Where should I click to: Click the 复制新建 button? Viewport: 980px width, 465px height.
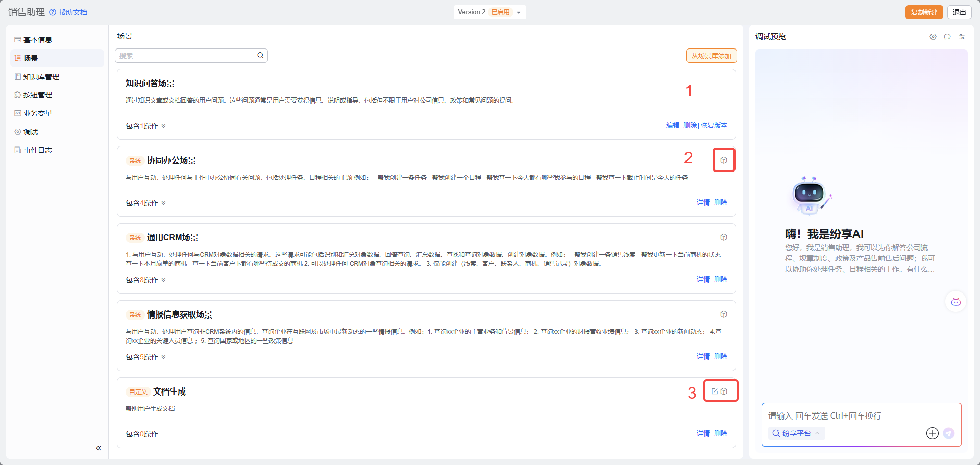point(924,12)
